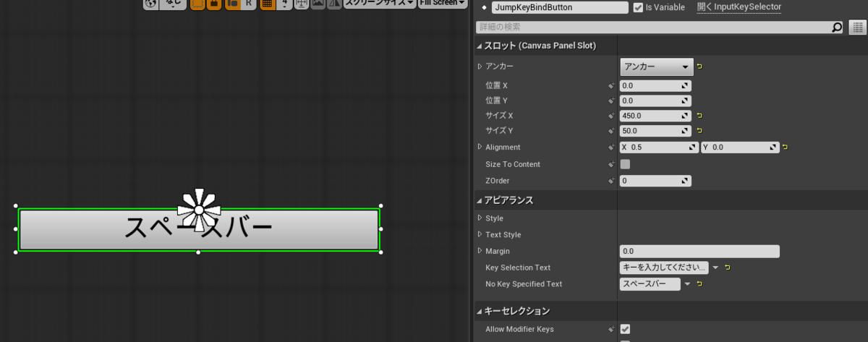Click the flower-shaped anchor widget on canvas
Image resolution: width=868 pixels, height=342 pixels.
point(199,210)
